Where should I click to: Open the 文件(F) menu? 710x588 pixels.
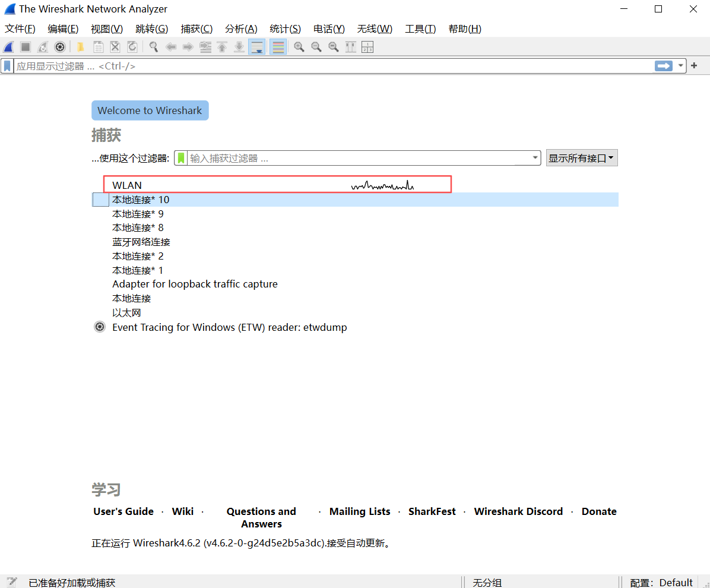20,29
